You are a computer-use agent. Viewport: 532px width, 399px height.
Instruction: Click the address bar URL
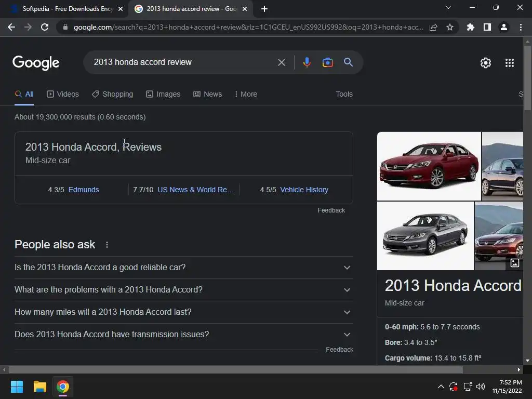pyautogui.click(x=248, y=27)
